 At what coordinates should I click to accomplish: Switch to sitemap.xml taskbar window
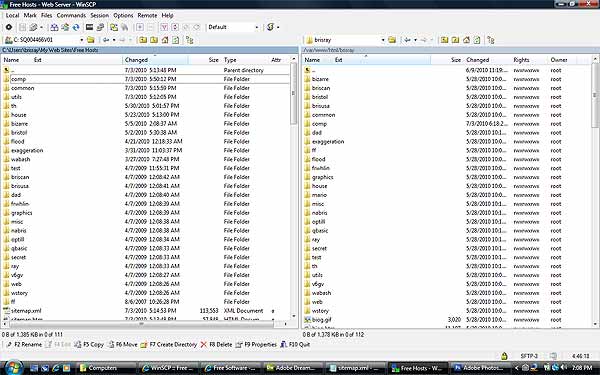click(x=356, y=368)
